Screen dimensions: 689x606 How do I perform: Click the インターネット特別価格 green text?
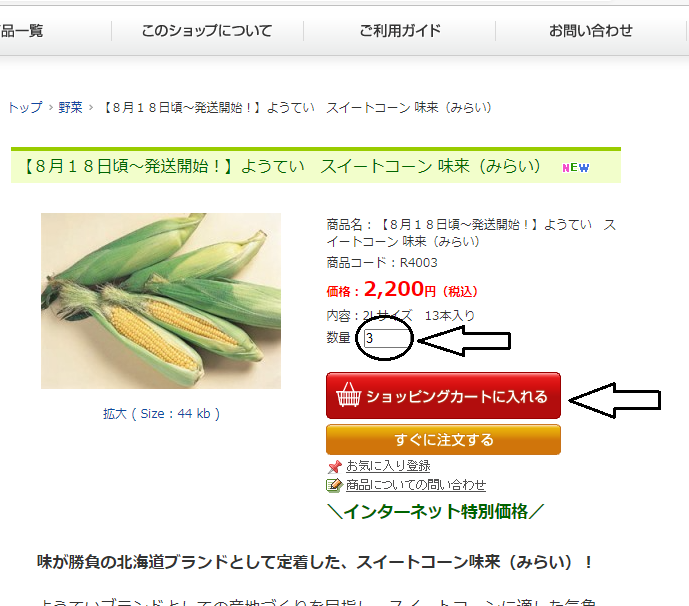click(435, 512)
